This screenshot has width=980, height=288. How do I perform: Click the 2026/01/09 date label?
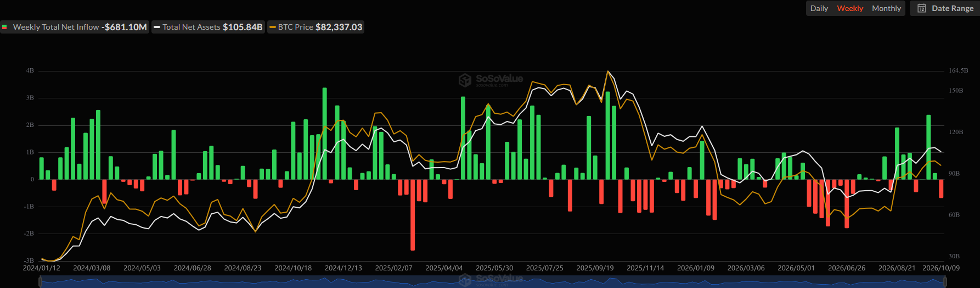pos(696,268)
